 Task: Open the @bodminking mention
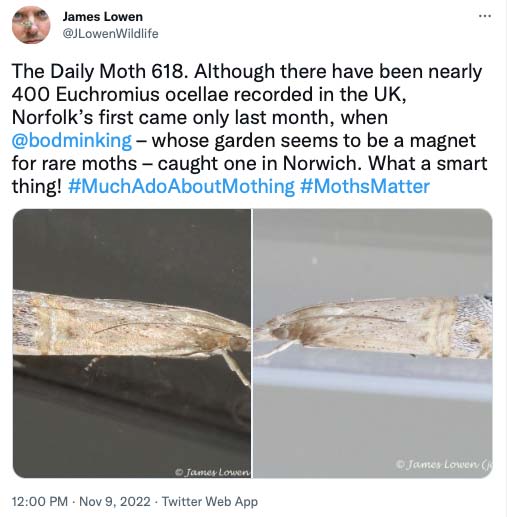72,141
